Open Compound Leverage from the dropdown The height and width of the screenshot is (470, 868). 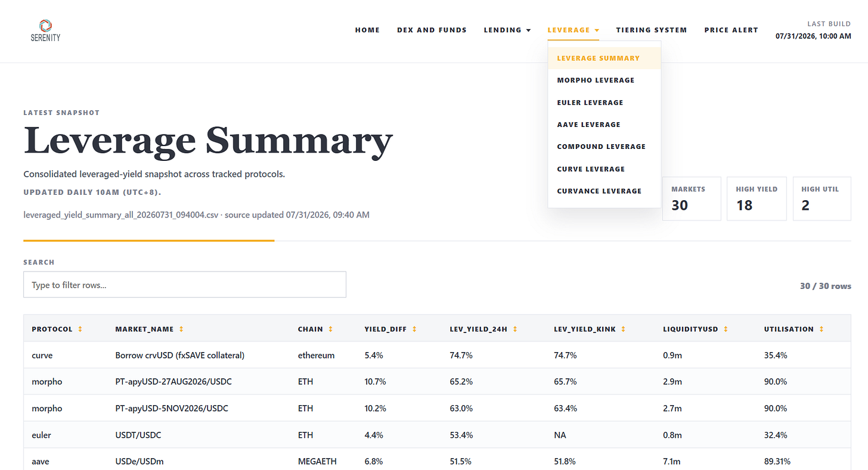tap(604, 147)
